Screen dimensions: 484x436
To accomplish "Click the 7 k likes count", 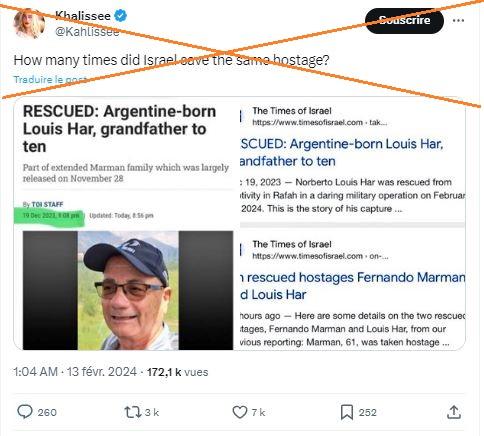I will coord(258,412).
